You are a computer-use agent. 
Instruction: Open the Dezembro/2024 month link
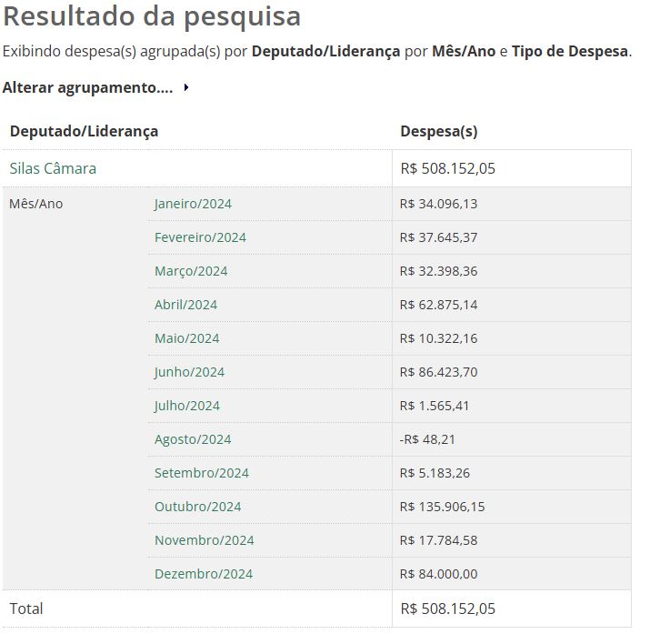204,574
